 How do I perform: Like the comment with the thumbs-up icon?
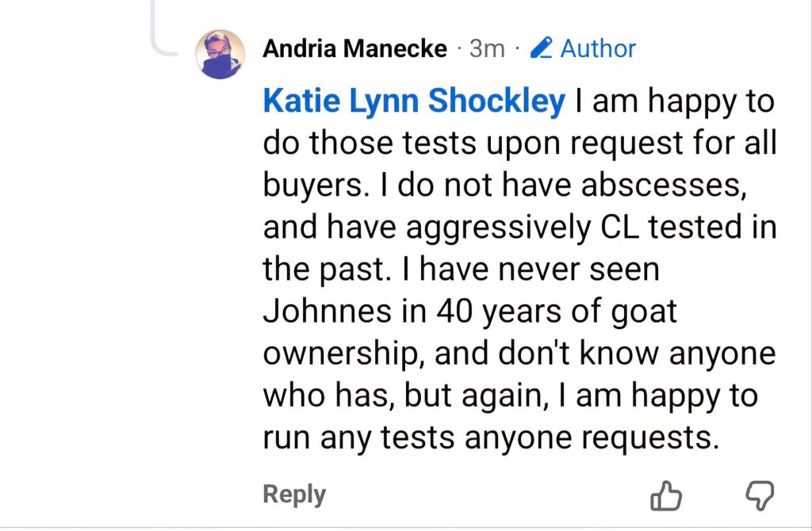[666, 496]
